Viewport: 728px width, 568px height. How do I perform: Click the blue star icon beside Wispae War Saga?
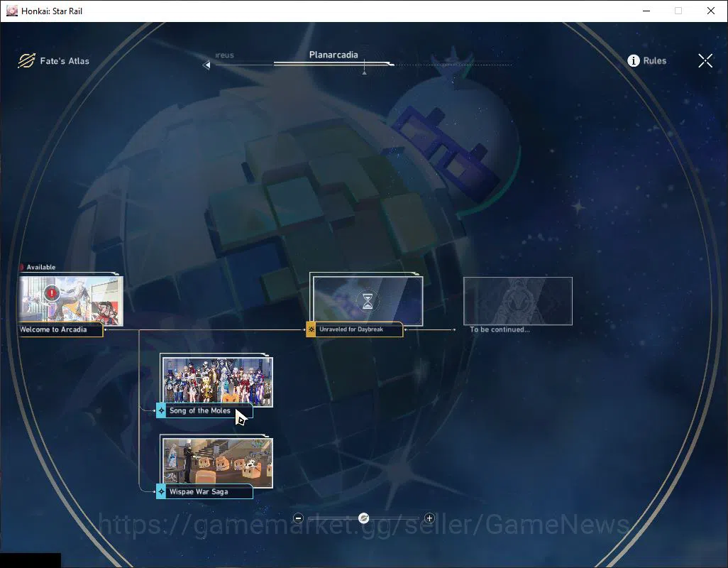click(x=161, y=492)
